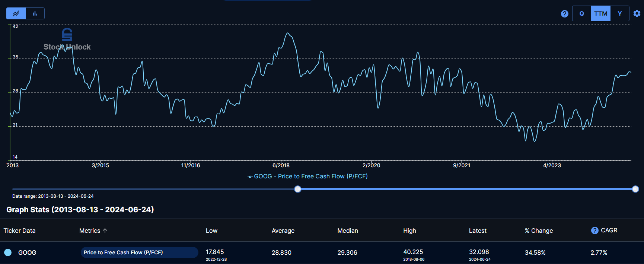Click Low value 17.845

pos(215,252)
